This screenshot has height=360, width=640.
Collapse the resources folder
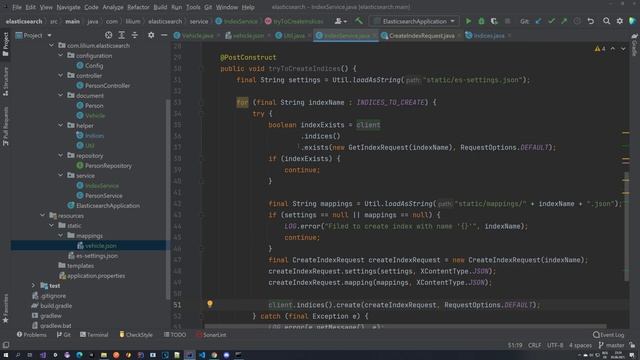[42, 216]
